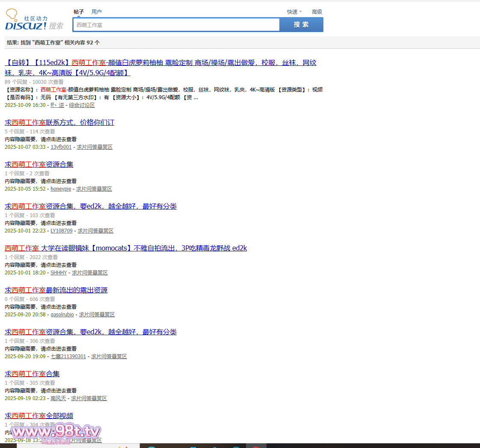Expand the 快速 dropdown
This screenshot has height=448, width=480.
(x=294, y=12)
